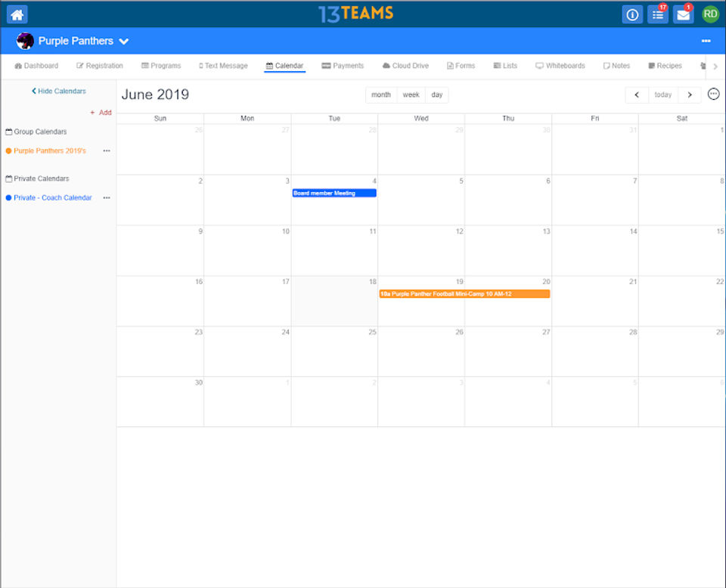The height and width of the screenshot is (588, 726).
Task: Select June 18 day cell
Action: [x=334, y=301]
